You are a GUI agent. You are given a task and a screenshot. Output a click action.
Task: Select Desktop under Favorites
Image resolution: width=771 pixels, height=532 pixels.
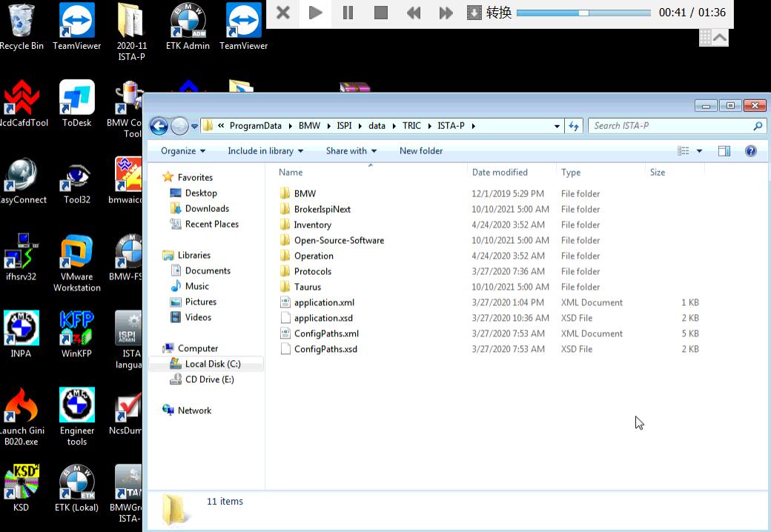[193, 193]
